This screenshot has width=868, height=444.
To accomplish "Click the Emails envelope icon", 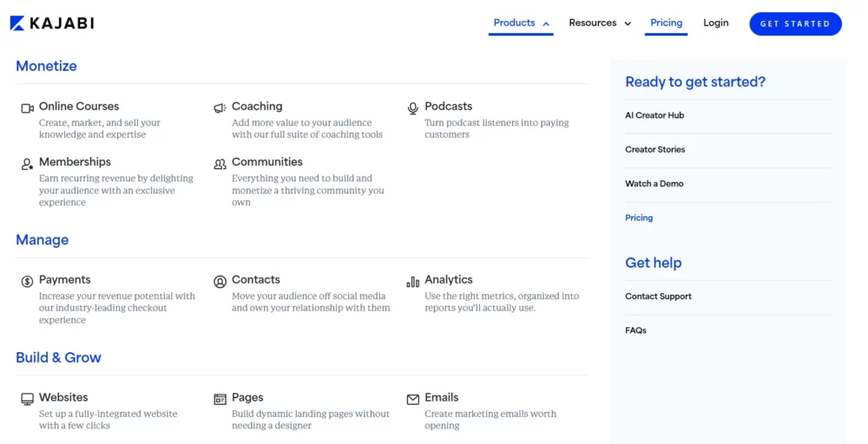I will [413, 399].
